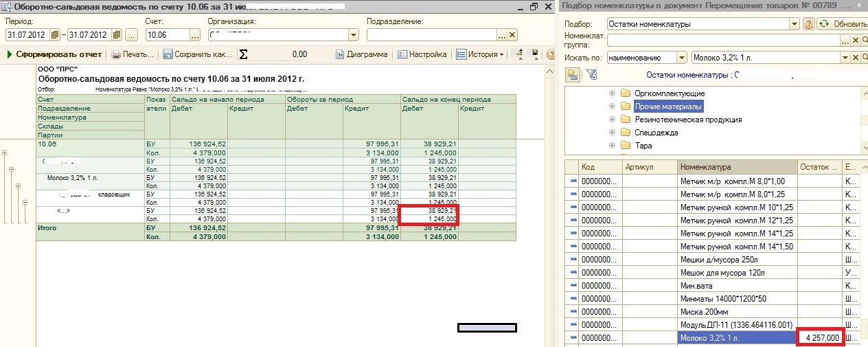Open the Искать по search field dropdown

(x=681, y=58)
